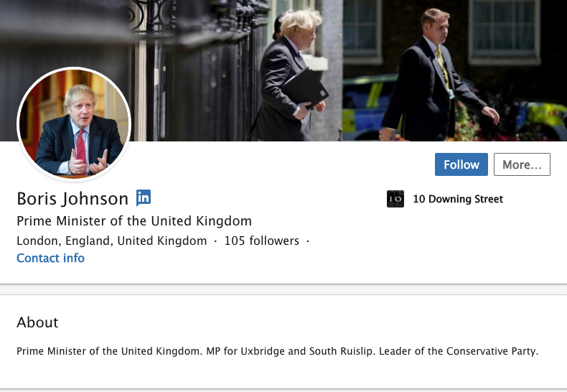
Task: Click the yellow-tie man in the banner
Action: point(438,76)
